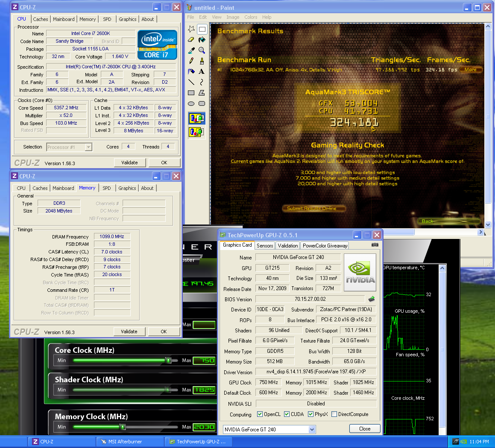Open the SPD tab in lower CPU-Z window
Image resolution: width=495 pixels, height=448 pixels.
click(x=107, y=188)
